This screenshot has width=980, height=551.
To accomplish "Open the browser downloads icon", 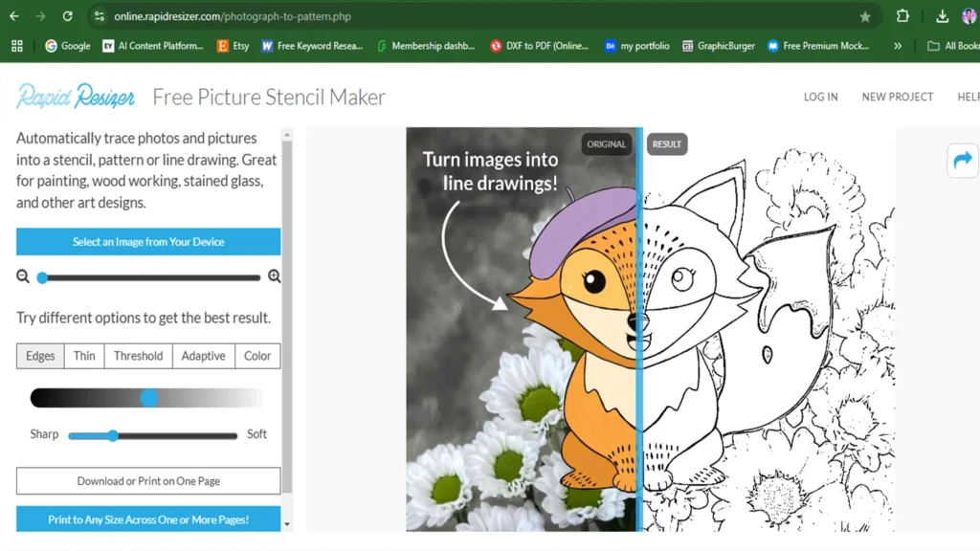I will click(x=943, y=16).
